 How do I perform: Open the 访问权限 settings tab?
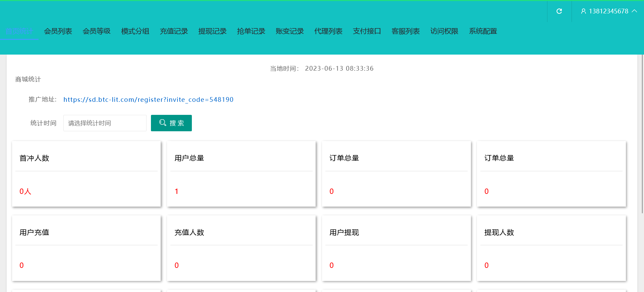[444, 31]
